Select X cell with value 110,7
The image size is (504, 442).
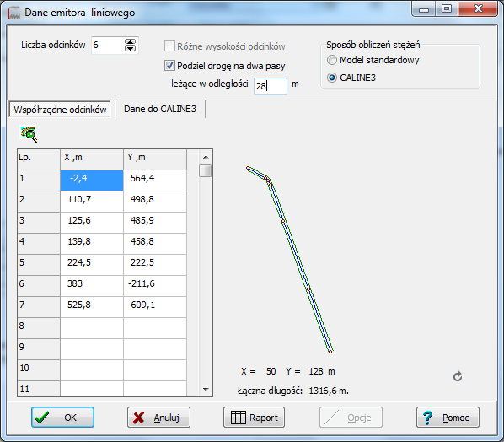[92, 199]
